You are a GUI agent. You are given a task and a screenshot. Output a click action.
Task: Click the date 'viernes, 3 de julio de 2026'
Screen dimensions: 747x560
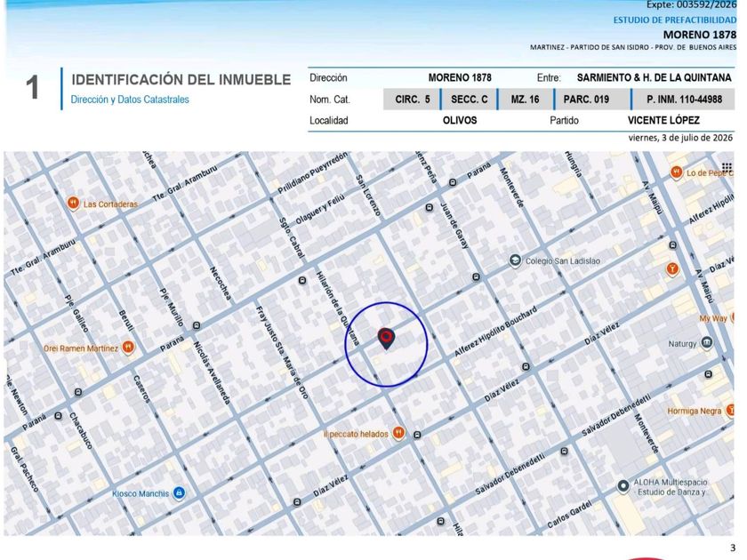click(681, 138)
